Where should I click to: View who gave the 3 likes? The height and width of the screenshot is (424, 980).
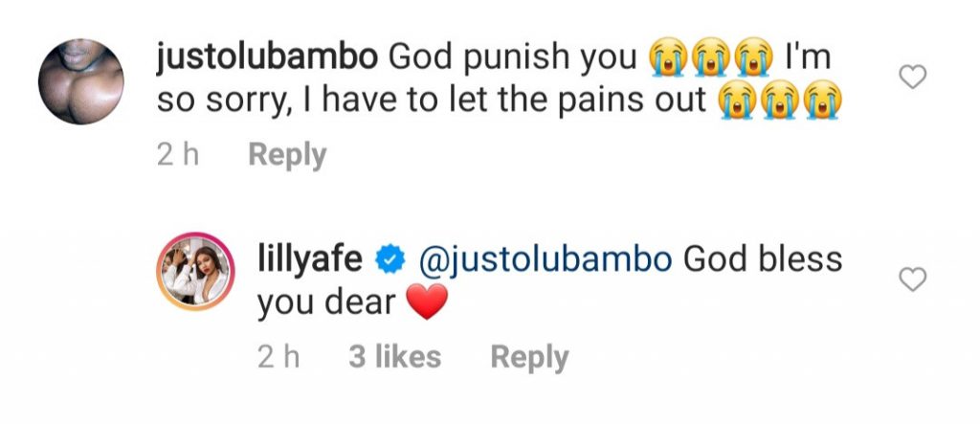click(394, 358)
